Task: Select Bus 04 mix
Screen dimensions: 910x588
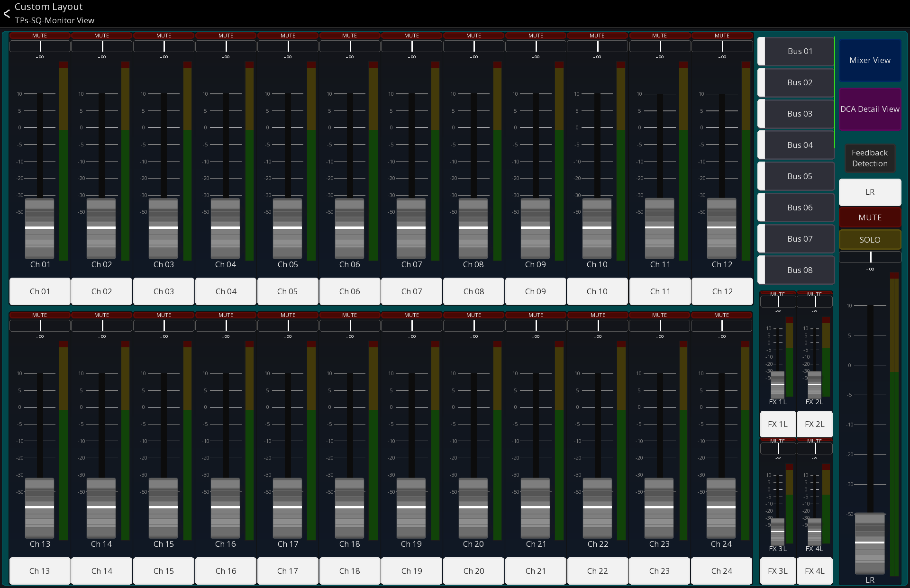Action: [x=796, y=145]
